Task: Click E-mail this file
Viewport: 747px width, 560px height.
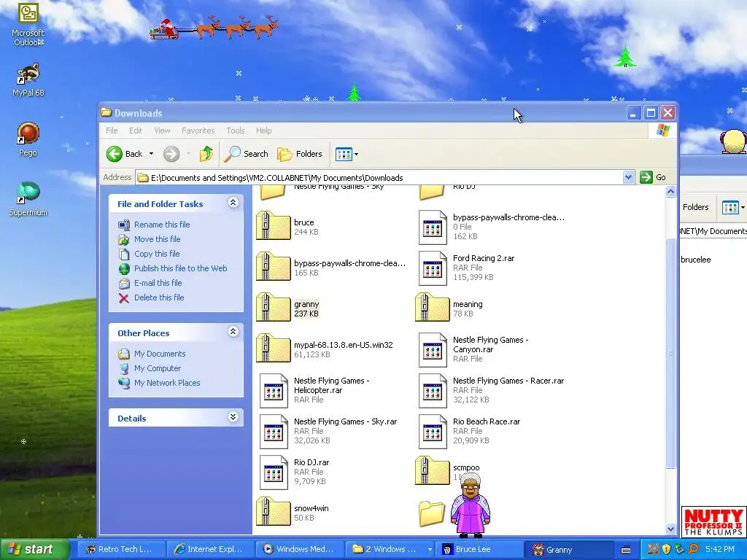Action: pyautogui.click(x=158, y=283)
